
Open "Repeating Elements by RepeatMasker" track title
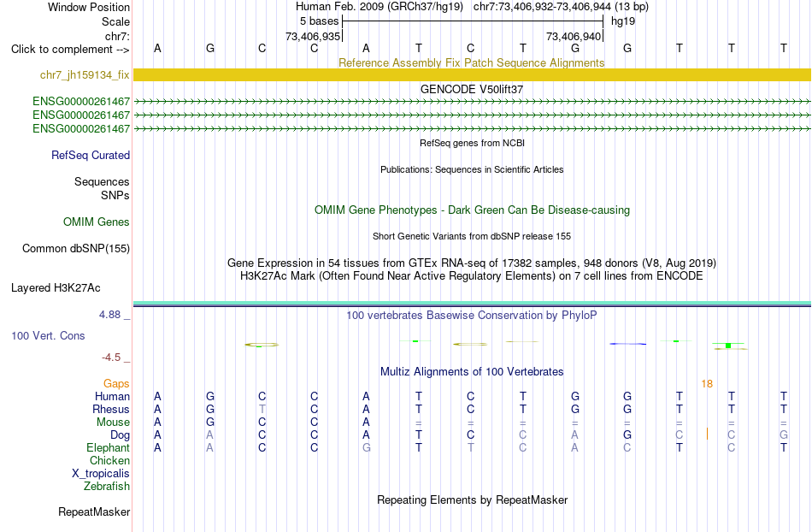click(472, 499)
